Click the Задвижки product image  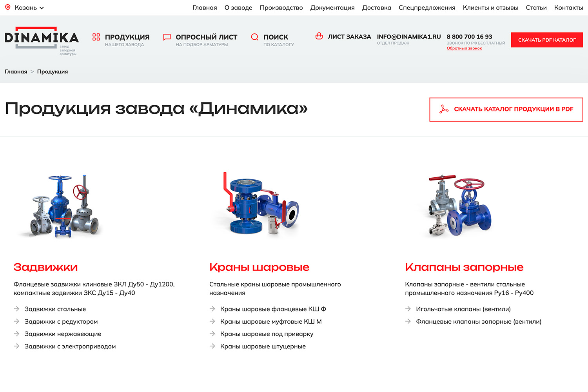(x=61, y=205)
